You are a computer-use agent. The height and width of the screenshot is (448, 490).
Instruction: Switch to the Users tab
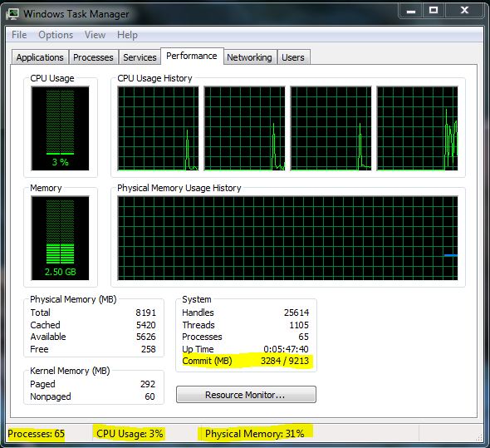pos(293,57)
